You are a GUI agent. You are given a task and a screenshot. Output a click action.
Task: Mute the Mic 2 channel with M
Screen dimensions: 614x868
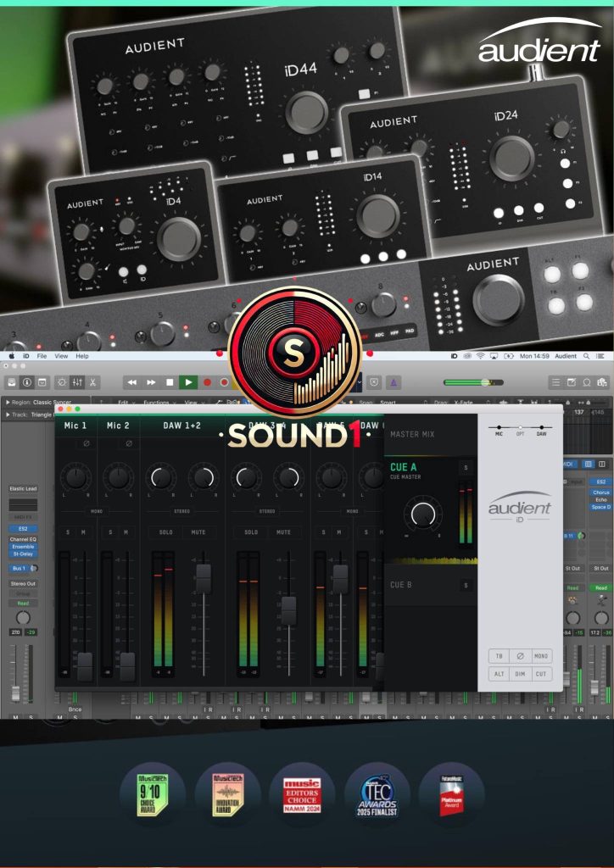[126, 532]
